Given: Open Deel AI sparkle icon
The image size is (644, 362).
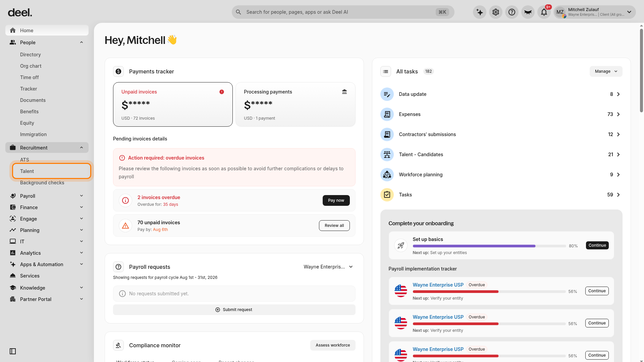Looking at the screenshot, I should [x=480, y=12].
